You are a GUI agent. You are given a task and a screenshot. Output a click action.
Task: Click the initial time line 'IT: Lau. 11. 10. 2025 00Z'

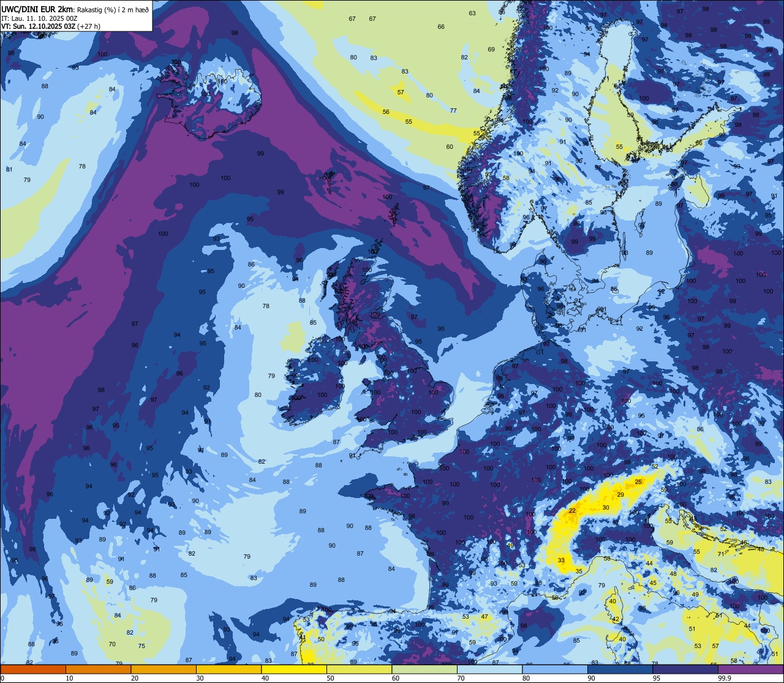[39, 18]
